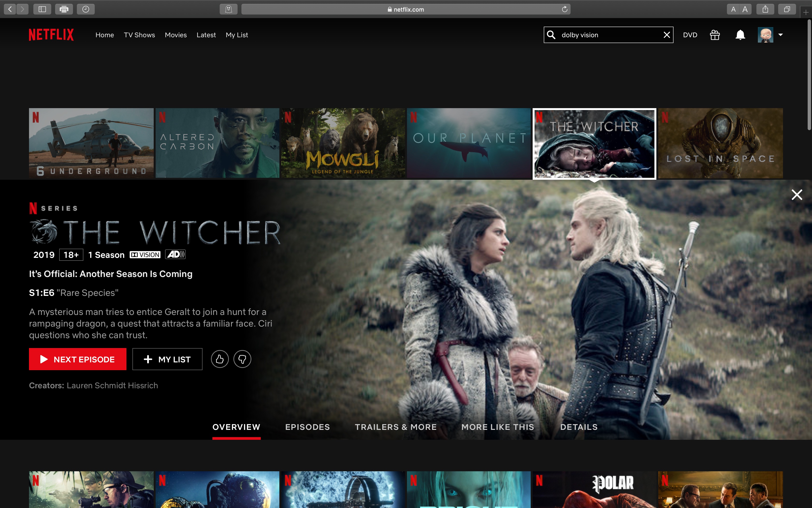Open the Altered Carbon thumbnail
This screenshot has height=508, width=812.
[x=217, y=143]
